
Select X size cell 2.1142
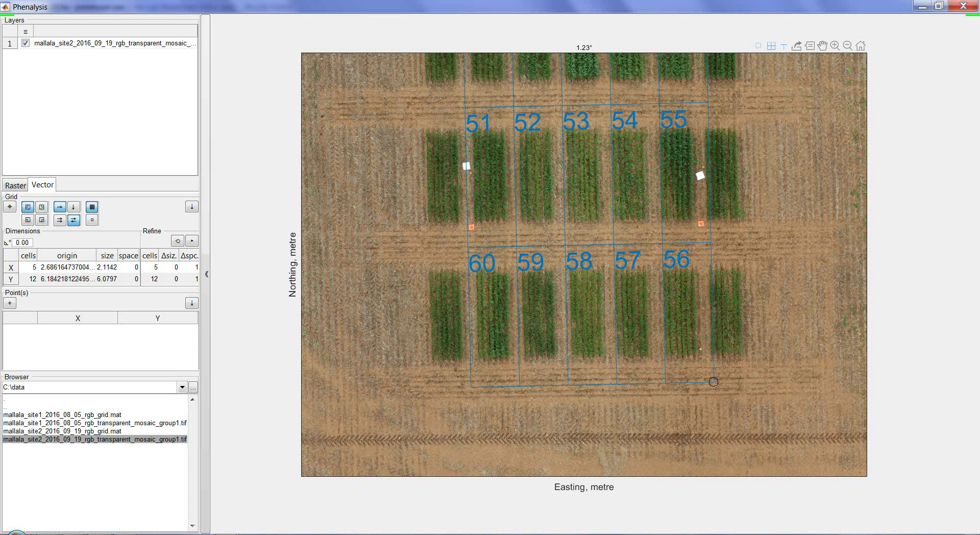(x=107, y=267)
